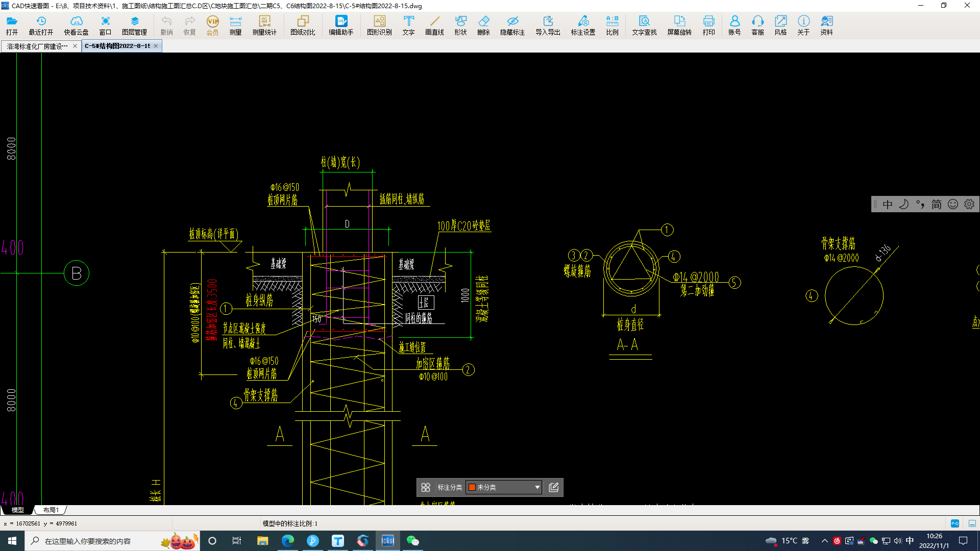Open the VIP 会员 membership icon
The height and width of the screenshot is (551, 980).
(212, 25)
